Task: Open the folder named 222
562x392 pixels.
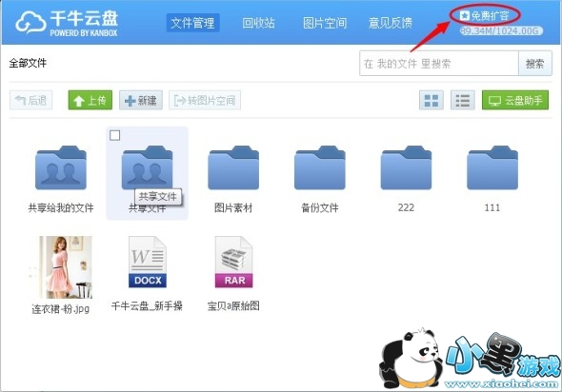Action: [406, 167]
